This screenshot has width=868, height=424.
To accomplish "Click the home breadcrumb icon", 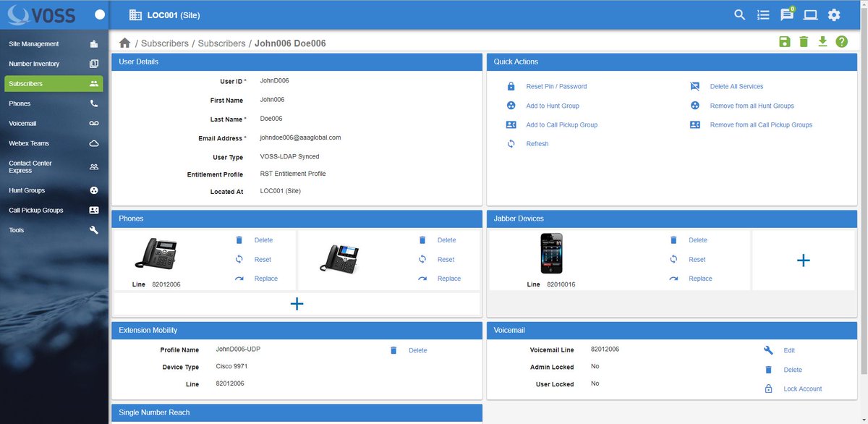I will click(x=124, y=43).
